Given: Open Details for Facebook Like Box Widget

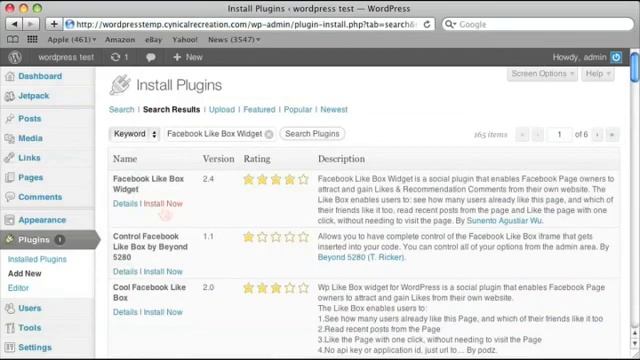Looking at the screenshot, I should 125,204.
